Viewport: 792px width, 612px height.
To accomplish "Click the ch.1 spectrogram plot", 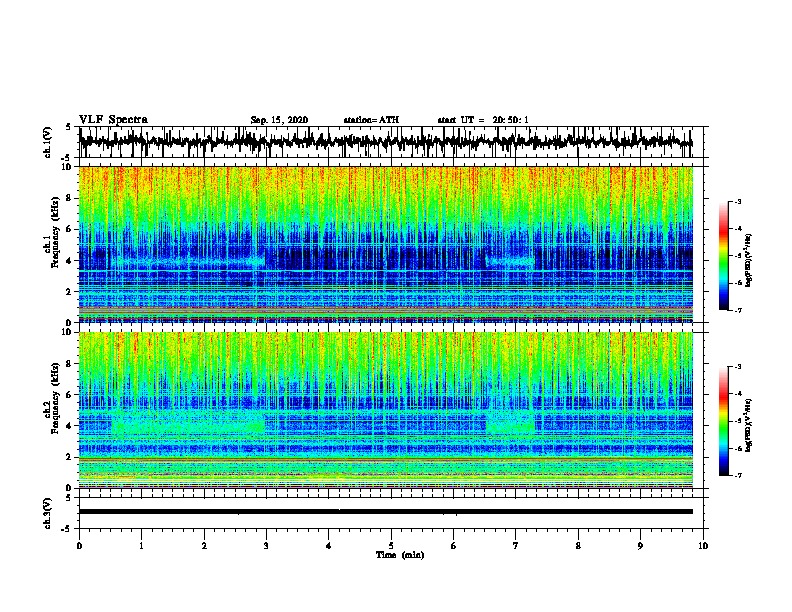I will click(x=386, y=244).
